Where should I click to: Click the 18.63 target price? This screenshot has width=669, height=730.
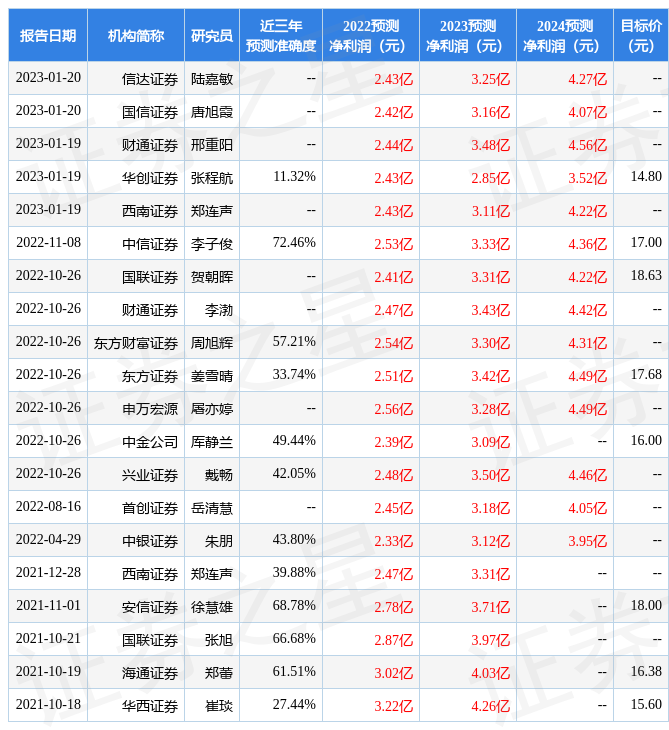click(x=646, y=276)
